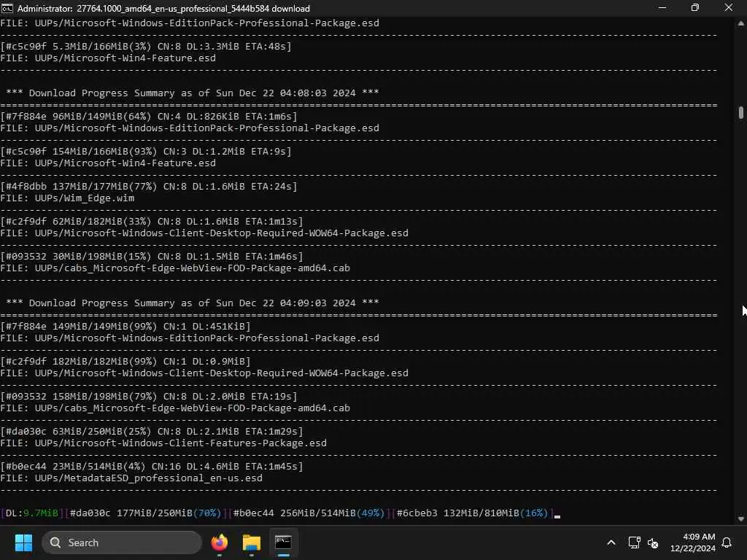The height and width of the screenshot is (560, 747).
Task: Click the line '#b0ec44 23MiB/514MiB(4%)'
Action: [152, 466]
